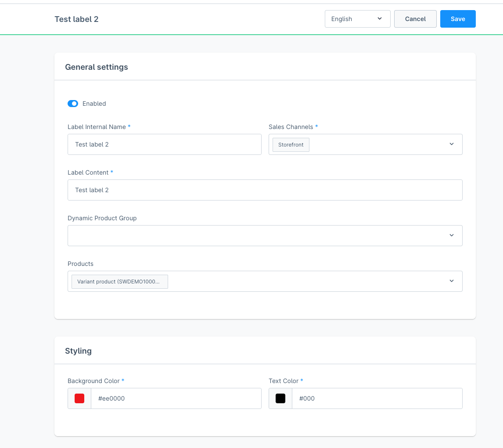Edit the #000 text color value
503x448 pixels.
377,398
